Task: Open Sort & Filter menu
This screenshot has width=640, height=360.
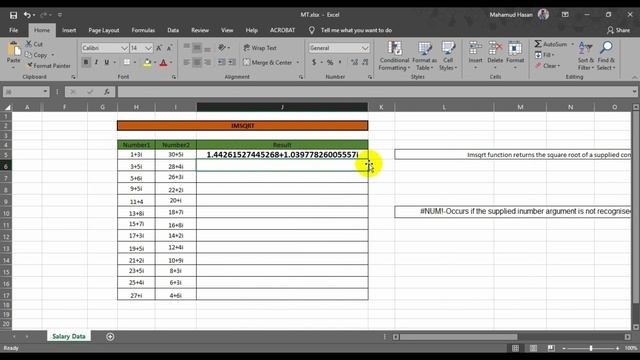Action: tap(586, 56)
